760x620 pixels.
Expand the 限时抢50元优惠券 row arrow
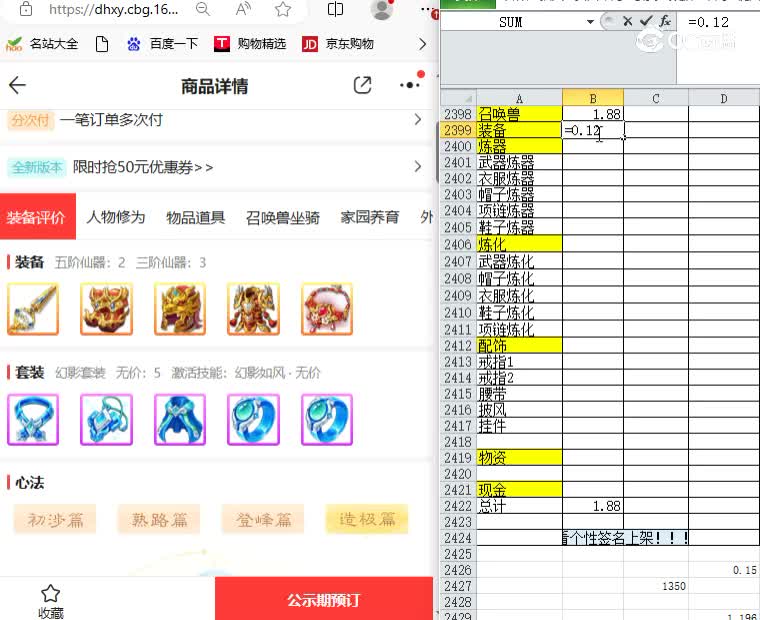coord(418,167)
